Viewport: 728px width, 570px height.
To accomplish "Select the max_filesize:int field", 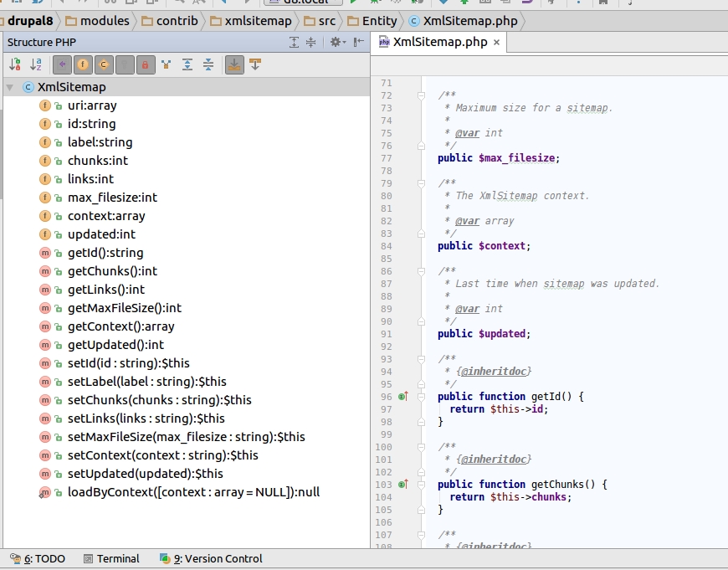I will coord(112,198).
